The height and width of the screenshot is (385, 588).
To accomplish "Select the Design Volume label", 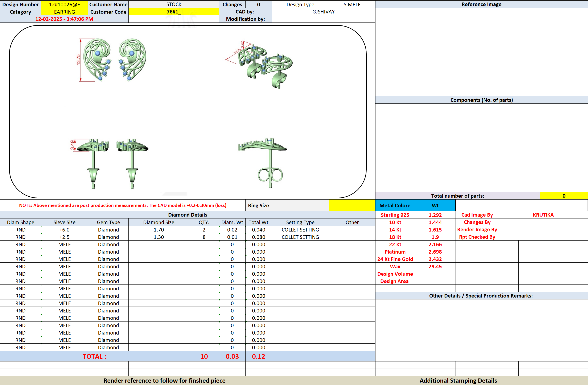I will pyautogui.click(x=395, y=274).
